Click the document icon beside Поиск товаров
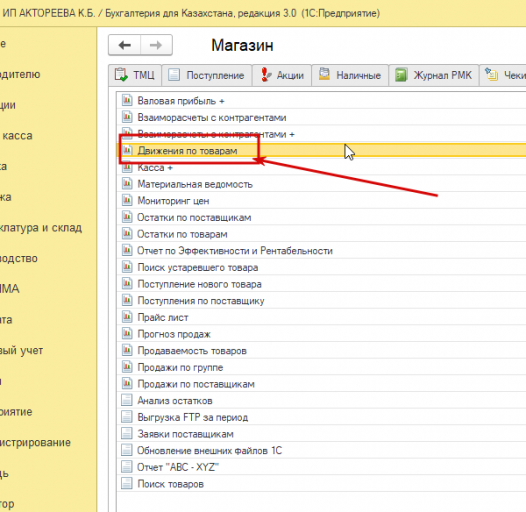526x512 pixels. [127, 483]
